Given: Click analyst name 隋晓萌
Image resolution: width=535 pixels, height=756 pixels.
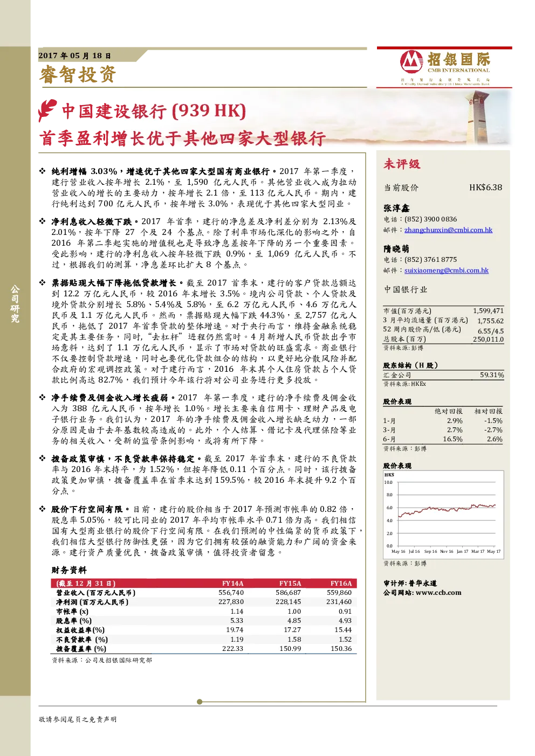Looking at the screenshot, I should (396, 248).
